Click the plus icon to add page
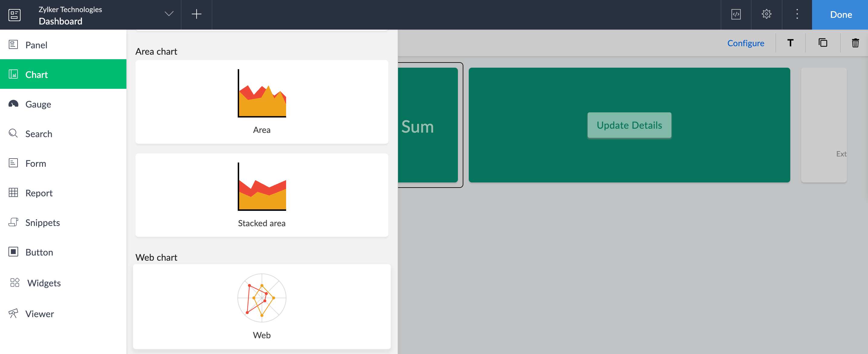The image size is (868, 354). coord(197,14)
